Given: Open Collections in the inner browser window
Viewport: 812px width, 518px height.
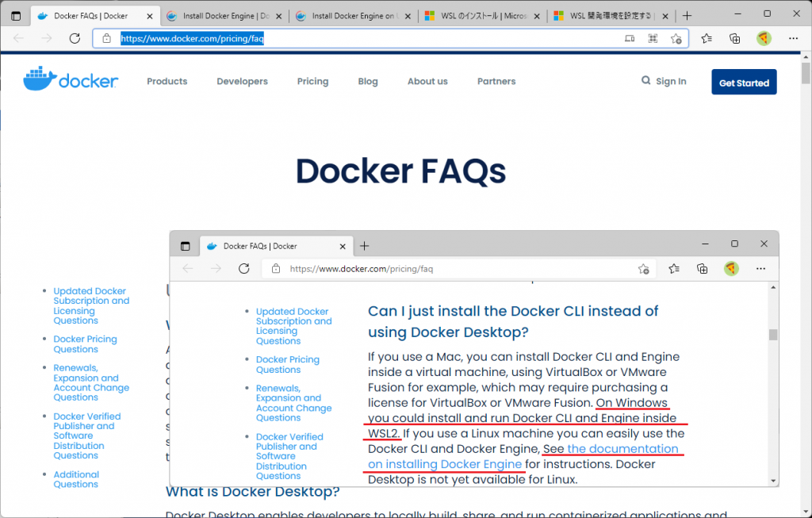Looking at the screenshot, I should coord(703,268).
